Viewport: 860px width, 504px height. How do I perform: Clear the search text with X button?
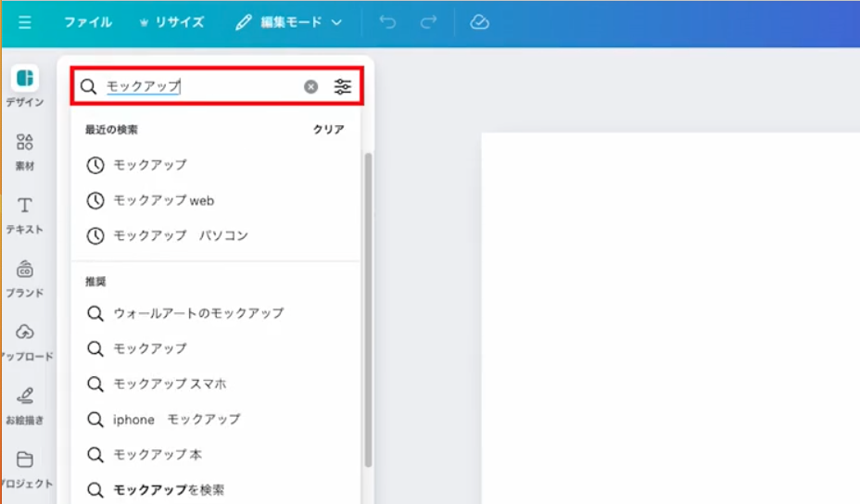click(311, 87)
